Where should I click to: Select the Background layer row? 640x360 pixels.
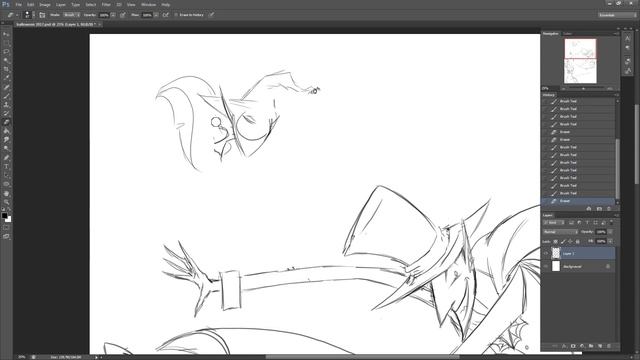(579, 267)
